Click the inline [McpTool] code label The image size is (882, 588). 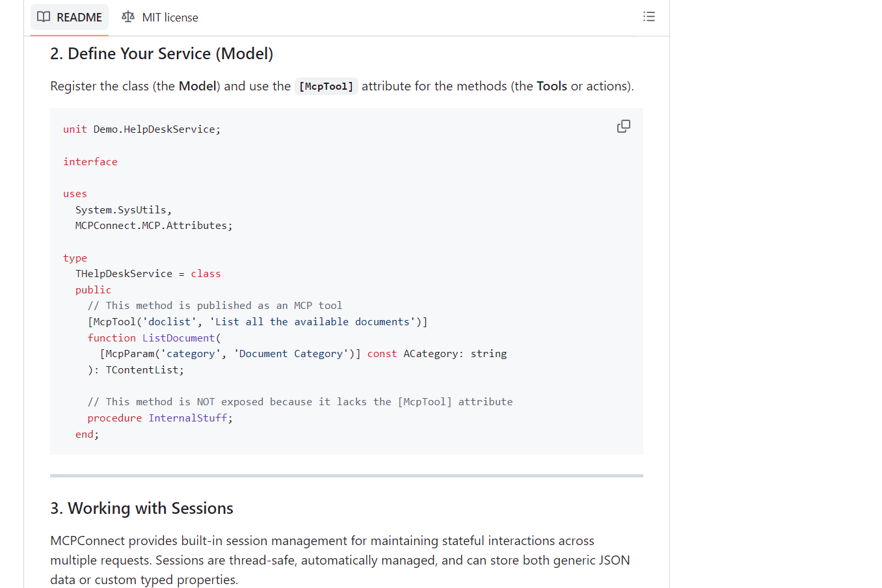[x=326, y=87]
